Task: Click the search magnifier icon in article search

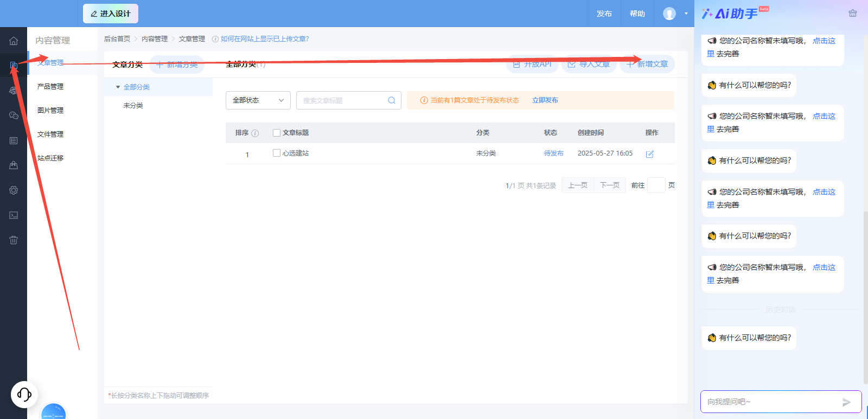Action: point(392,100)
